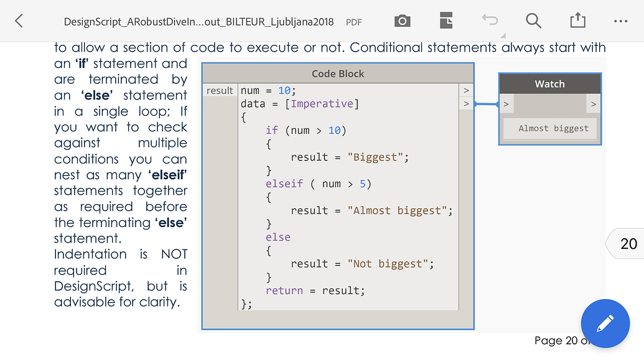Toggle the left chevron on the Watch node
The width and height of the screenshot is (644, 362).
click(x=505, y=104)
